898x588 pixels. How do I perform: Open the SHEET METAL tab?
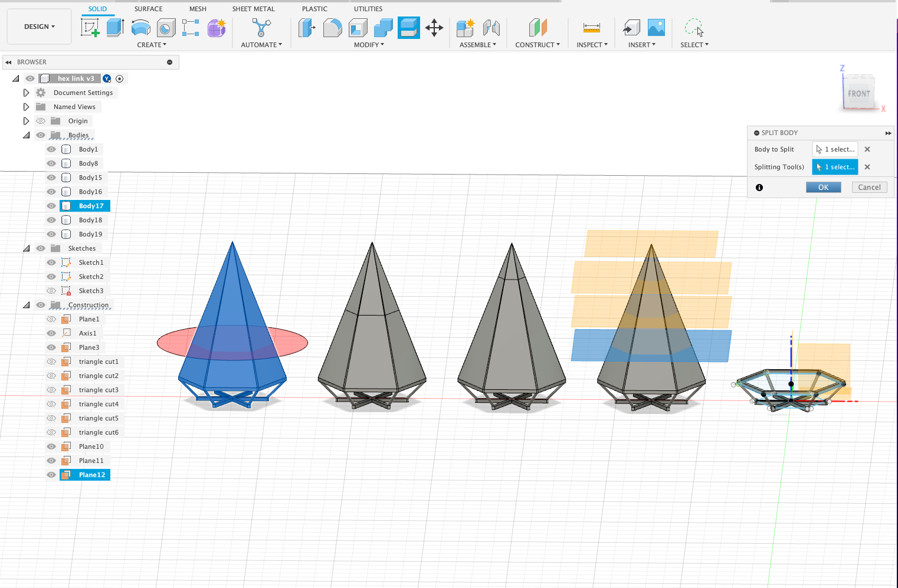pyautogui.click(x=253, y=9)
